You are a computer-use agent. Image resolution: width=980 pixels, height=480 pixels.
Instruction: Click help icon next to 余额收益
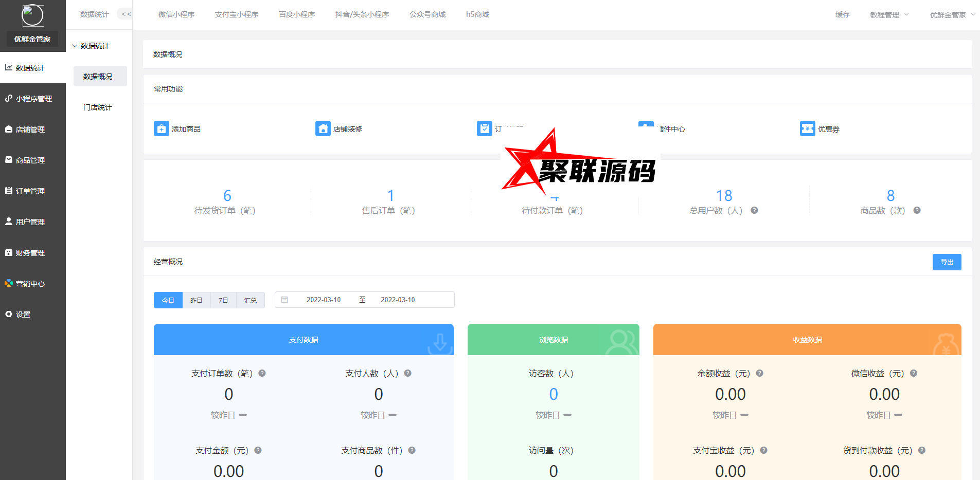[759, 374]
